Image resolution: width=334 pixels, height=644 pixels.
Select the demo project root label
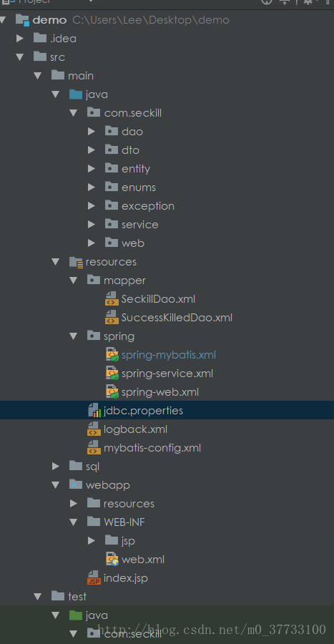pyautogui.click(x=49, y=20)
